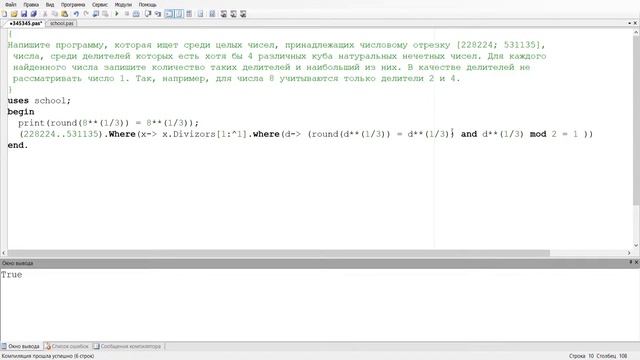The height and width of the screenshot is (360, 640).
Task: Open the editor tab list dropdown arrow
Action: (629, 23)
